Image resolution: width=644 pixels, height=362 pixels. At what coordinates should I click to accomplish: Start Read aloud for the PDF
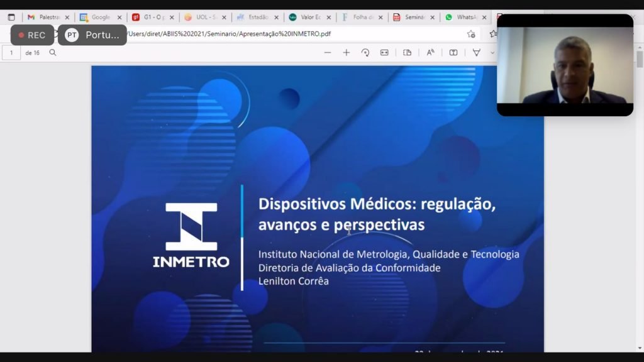430,53
